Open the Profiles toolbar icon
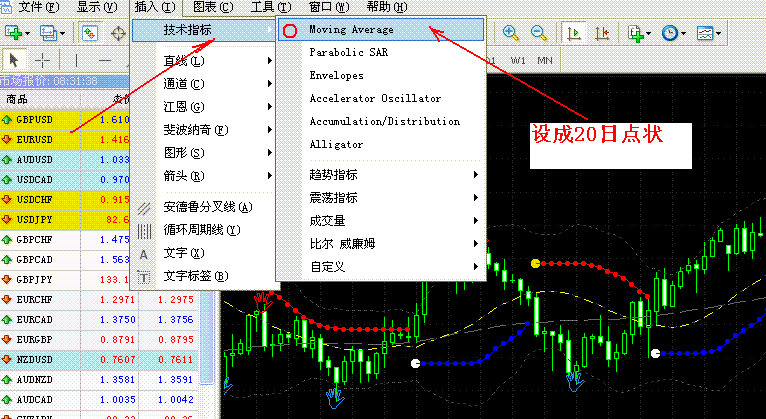766x419 pixels. (48, 33)
